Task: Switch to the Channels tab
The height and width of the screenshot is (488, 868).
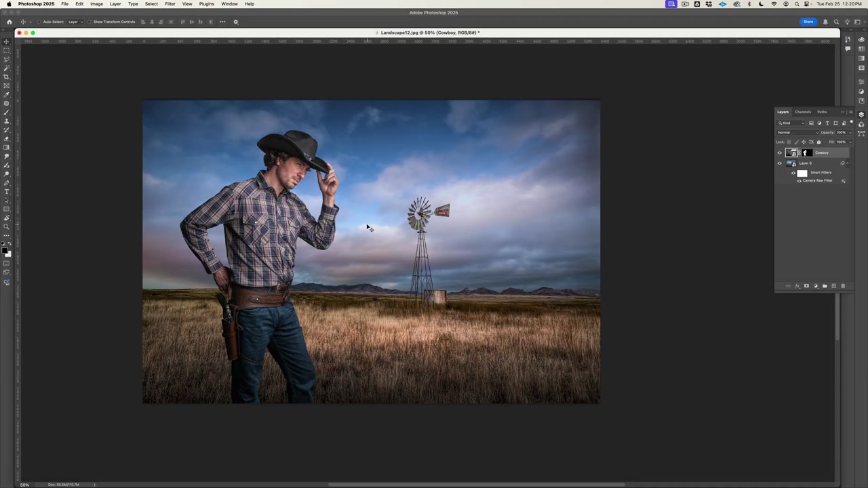Action: pos(803,112)
